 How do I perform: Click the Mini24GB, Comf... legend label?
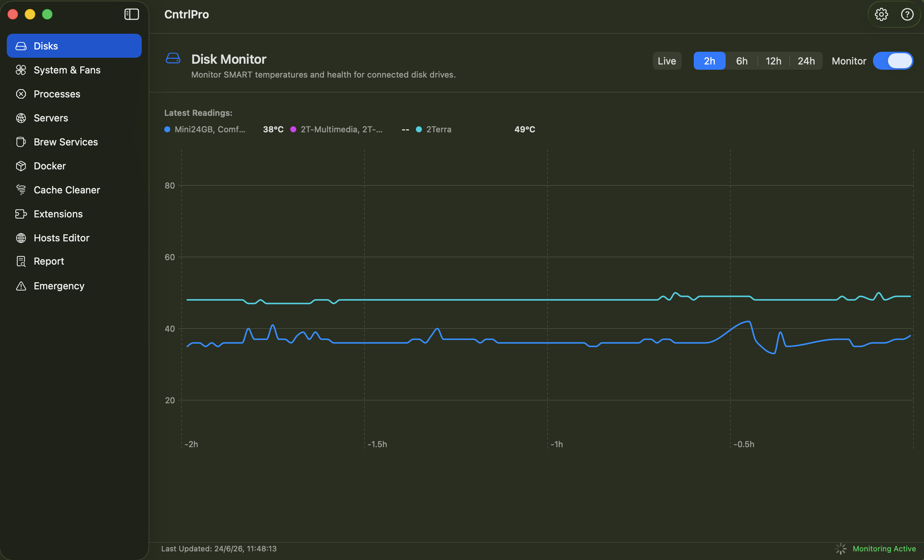210,129
